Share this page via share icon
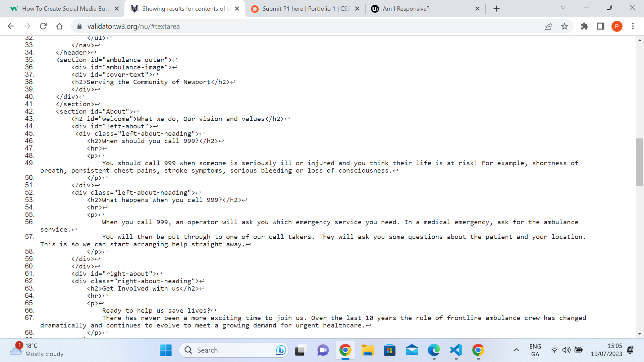 [548, 26]
